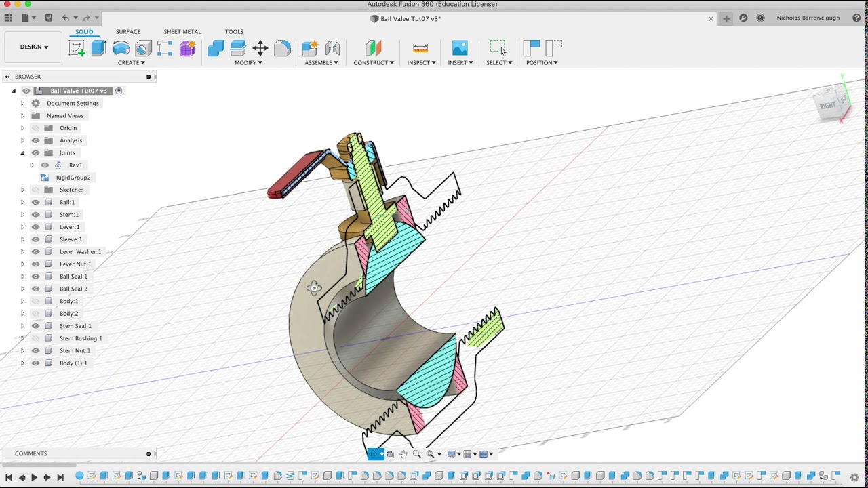Screen dimensions: 868x488
Task: Activate the Rectangular Pattern tool
Action: click(165, 48)
